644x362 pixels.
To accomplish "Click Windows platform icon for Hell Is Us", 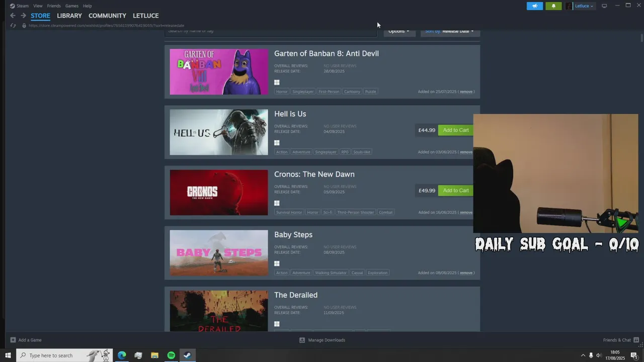I will tap(277, 143).
